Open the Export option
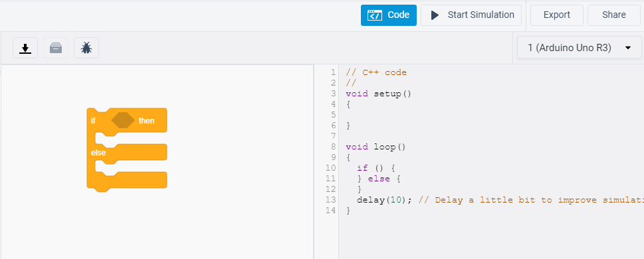 [556, 15]
